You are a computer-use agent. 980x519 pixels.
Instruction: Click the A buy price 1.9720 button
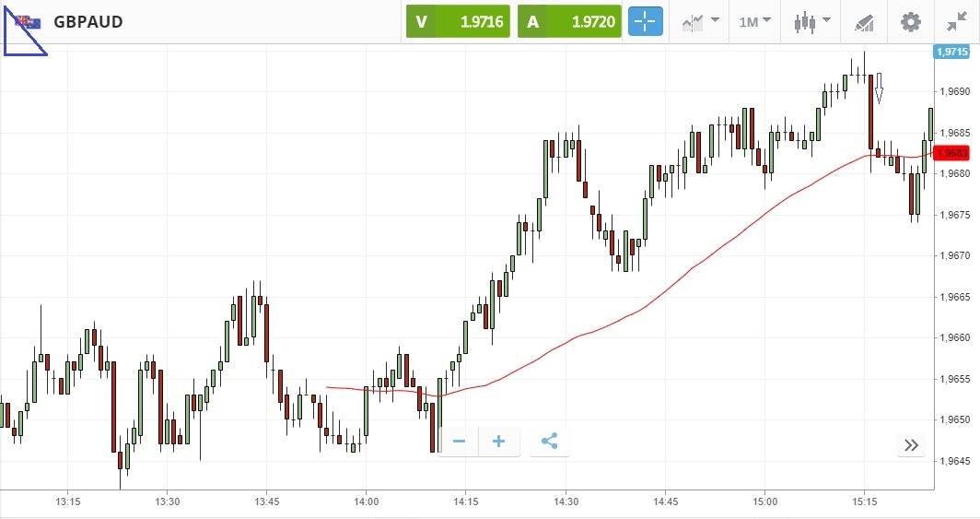[570, 21]
